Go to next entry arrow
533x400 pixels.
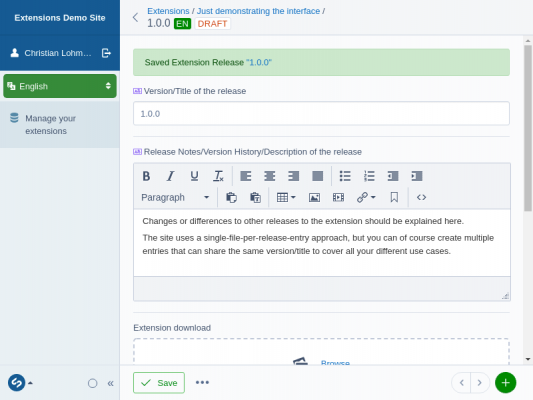[x=480, y=383]
